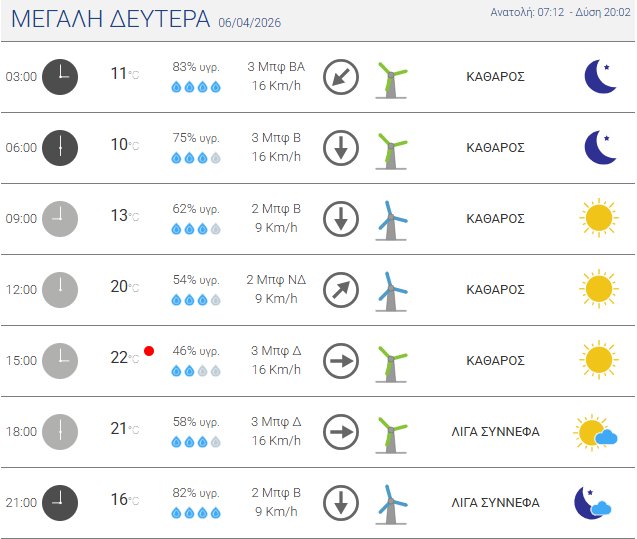This screenshot has width=637, height=539.
Task: Click the 82% humidity value at 21:00
Action: pos(196,493)
